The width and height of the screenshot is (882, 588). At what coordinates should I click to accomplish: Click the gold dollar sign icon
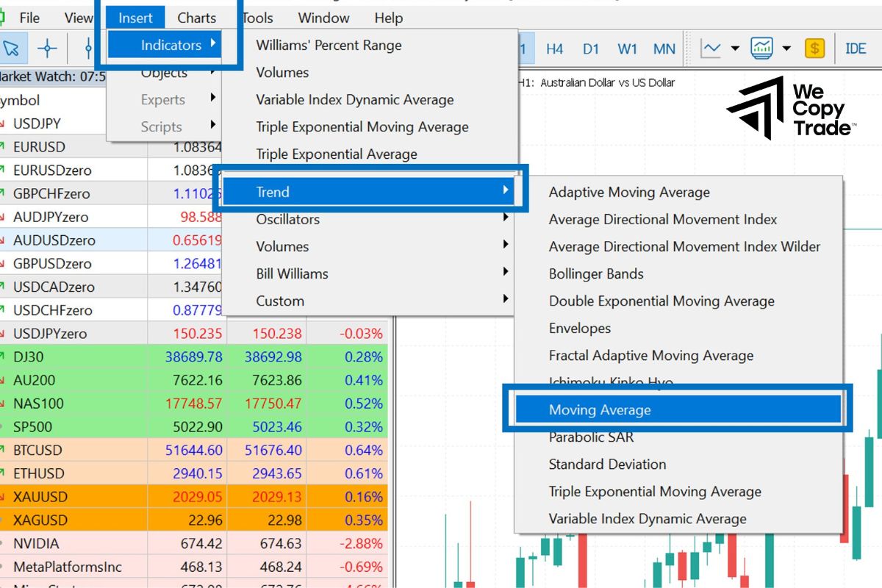[814, 49]
